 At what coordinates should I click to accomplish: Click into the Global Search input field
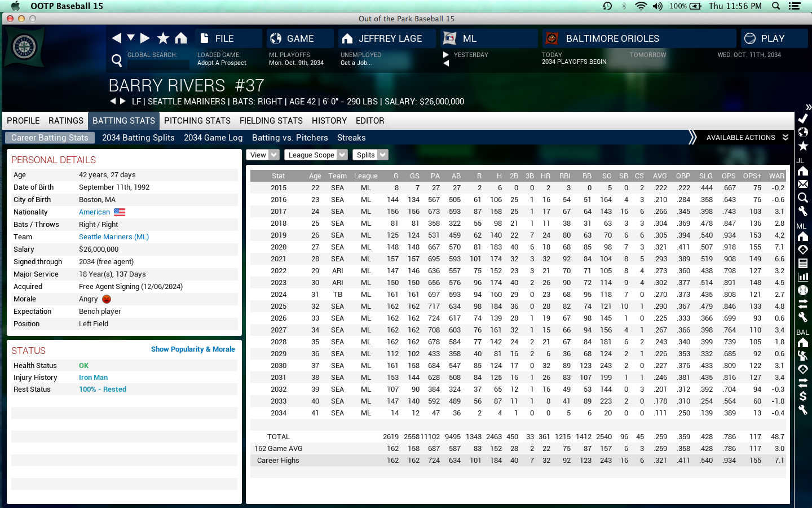pos(158,64)
